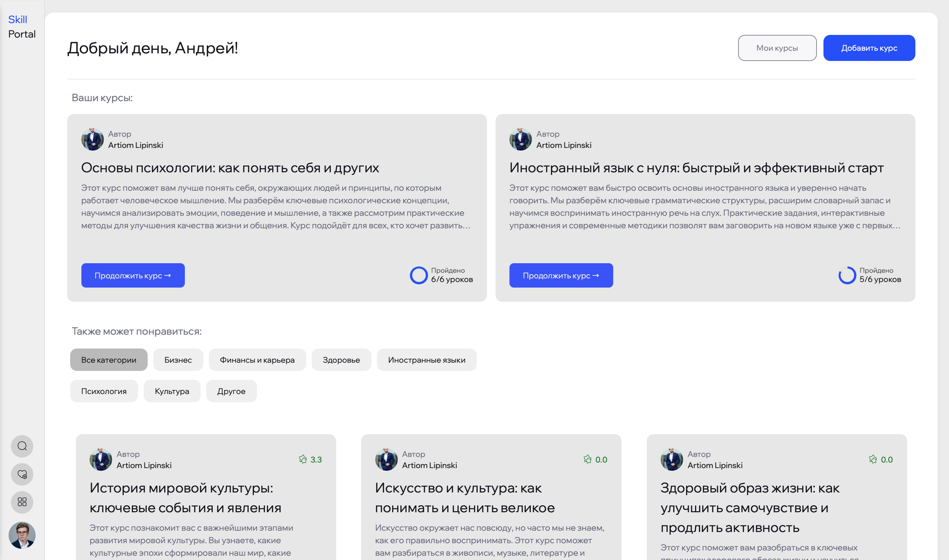Image resolution: width=949 pixels, height=560 pixels.
Task: Enable the Здоровье category filter
Action: pyautogui.click(x=341, y=360)
